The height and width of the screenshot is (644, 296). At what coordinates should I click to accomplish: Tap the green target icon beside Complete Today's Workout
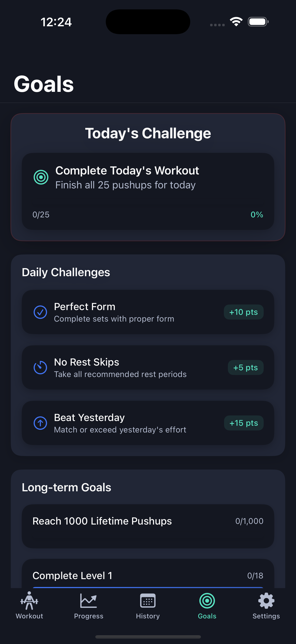click(x=41, y=177)
